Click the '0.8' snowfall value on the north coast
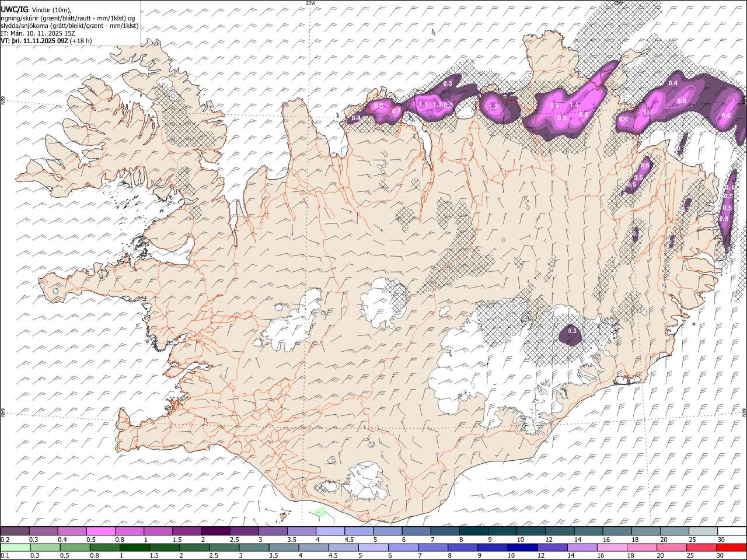 click(378, 106)
